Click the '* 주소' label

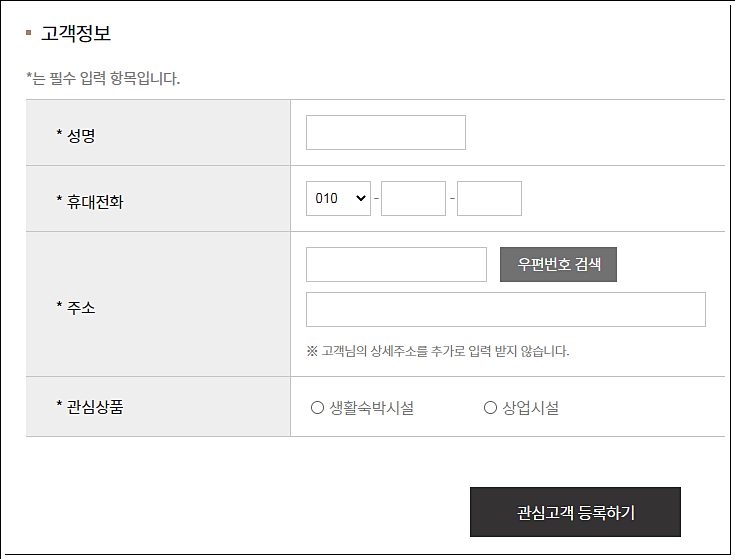click(x=76, y=307)
